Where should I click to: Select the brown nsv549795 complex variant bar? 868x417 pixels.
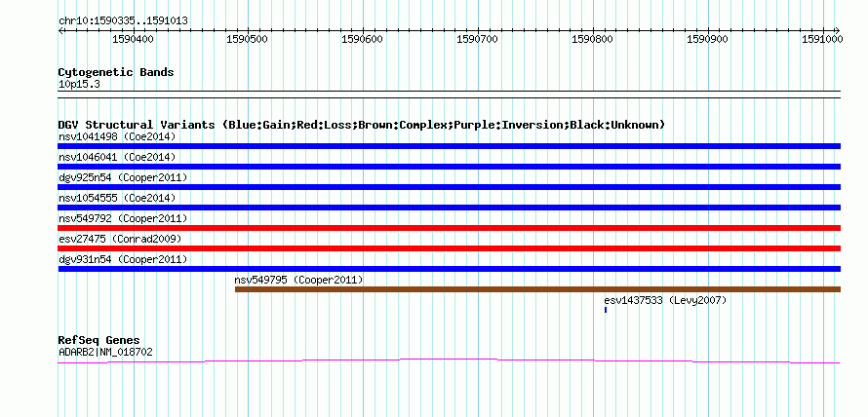(x=537, y=289)
